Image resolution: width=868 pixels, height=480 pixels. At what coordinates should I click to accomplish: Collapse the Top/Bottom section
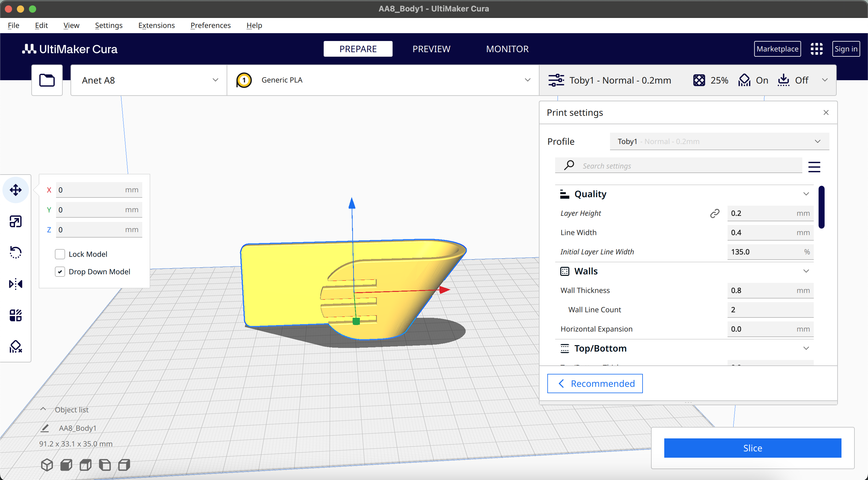tap(806, 348)
